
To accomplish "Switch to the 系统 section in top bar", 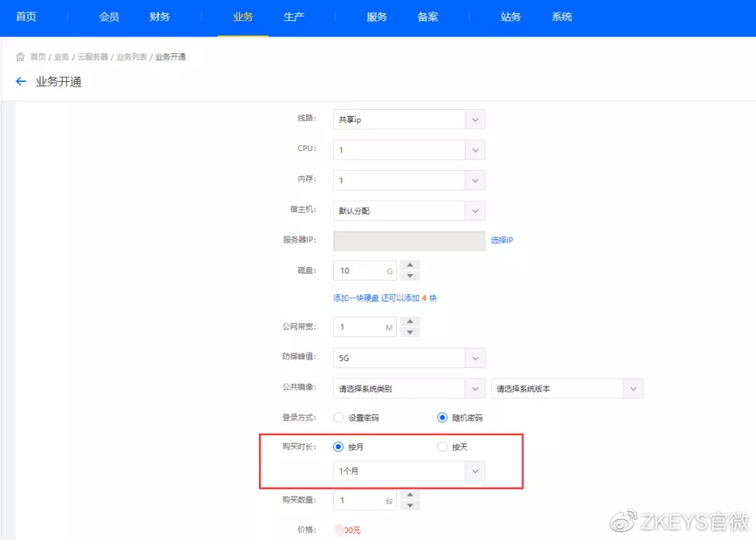I will click(561, 17).
